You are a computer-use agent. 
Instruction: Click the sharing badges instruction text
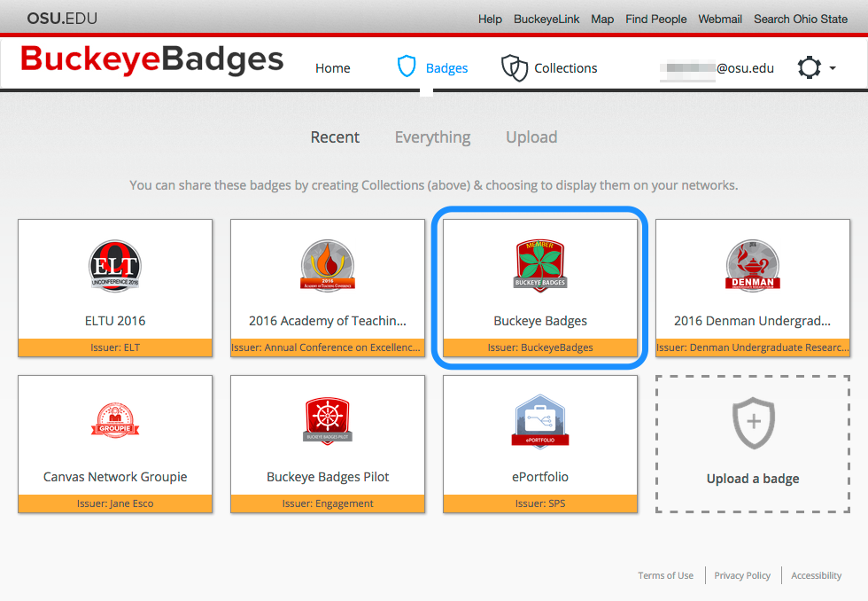tap(434, 185)
